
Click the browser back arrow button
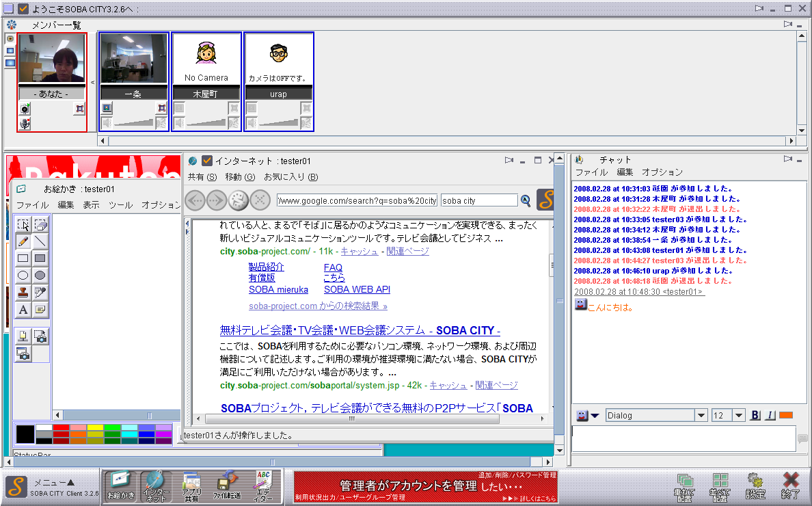tap(195, 200)
